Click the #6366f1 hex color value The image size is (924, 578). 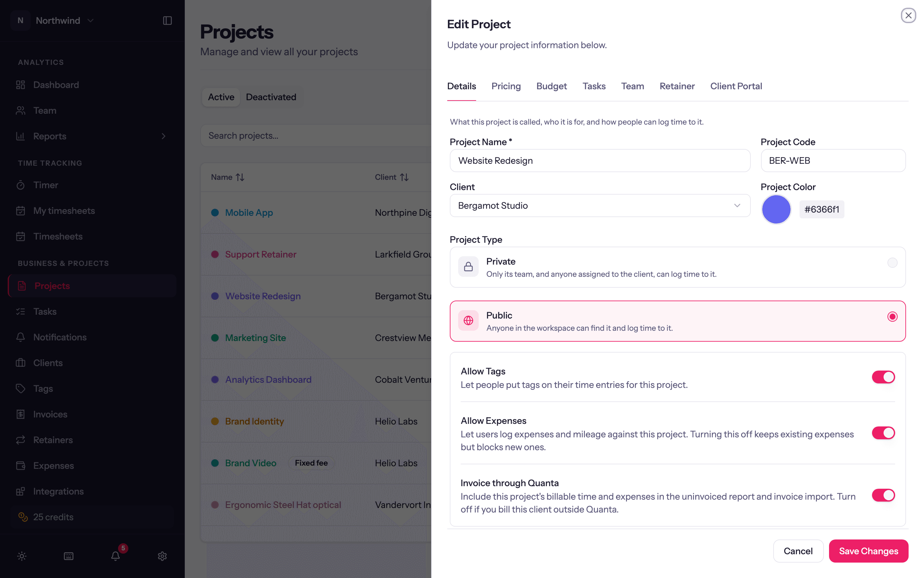pos(822,209)
